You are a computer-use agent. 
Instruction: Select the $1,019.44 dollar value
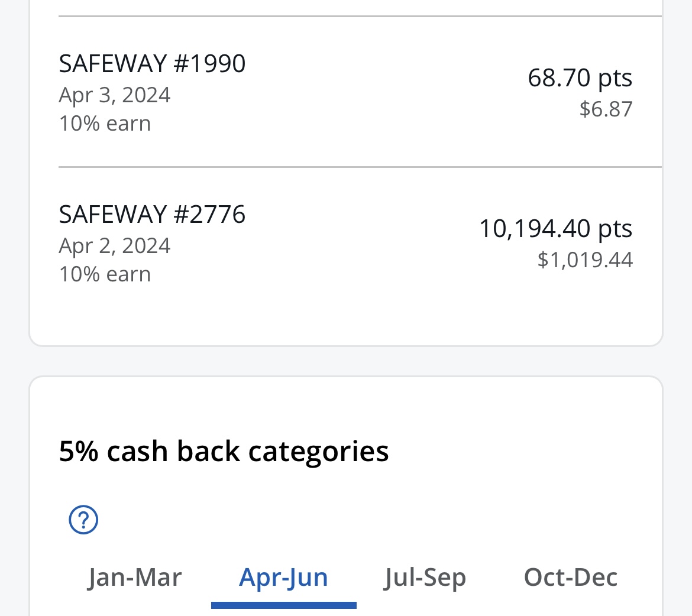tap(585, 260)
